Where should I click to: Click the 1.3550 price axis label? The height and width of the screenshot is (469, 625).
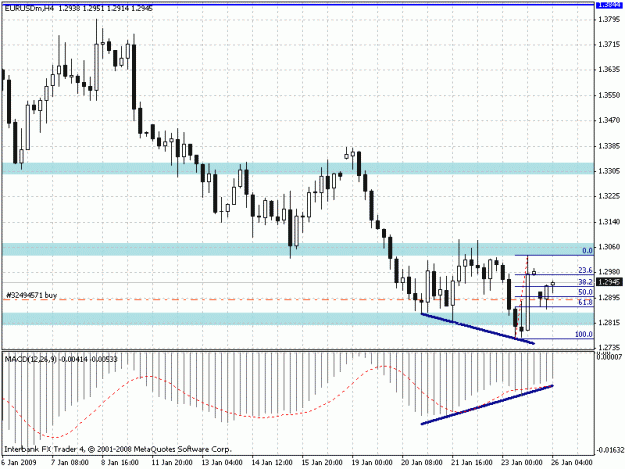[609, 95]
